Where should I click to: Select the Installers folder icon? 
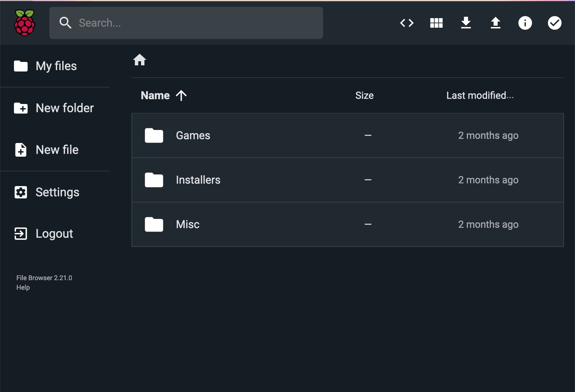click(x=154, y=180)
